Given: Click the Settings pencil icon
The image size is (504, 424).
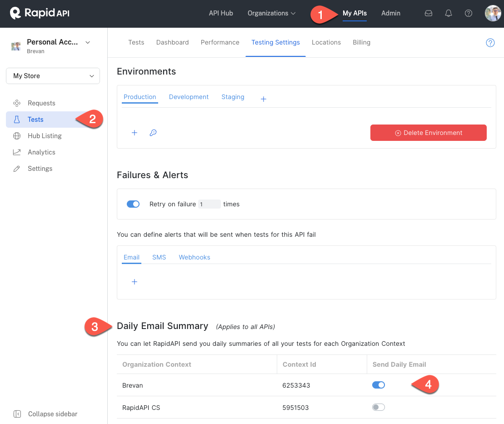Looking at the screenshot, I should [x=17, y=169].
